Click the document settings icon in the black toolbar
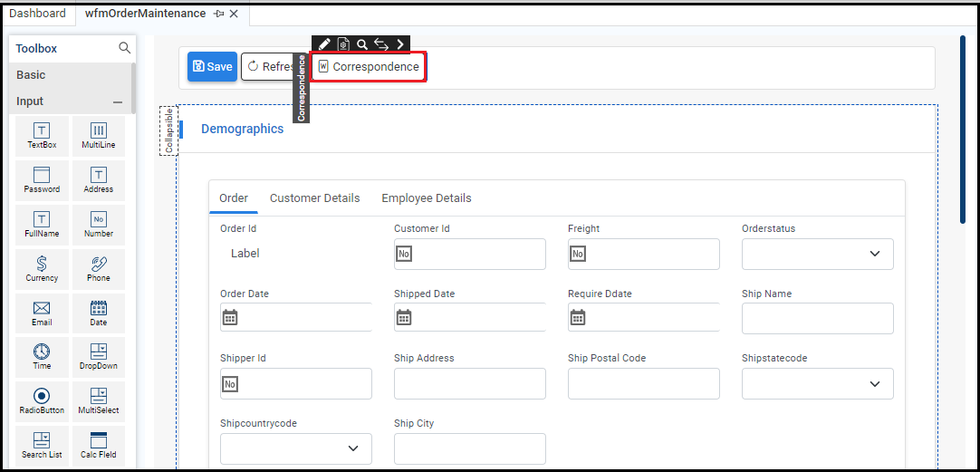The height and width of the screenshot is (472, 980). 343,44
